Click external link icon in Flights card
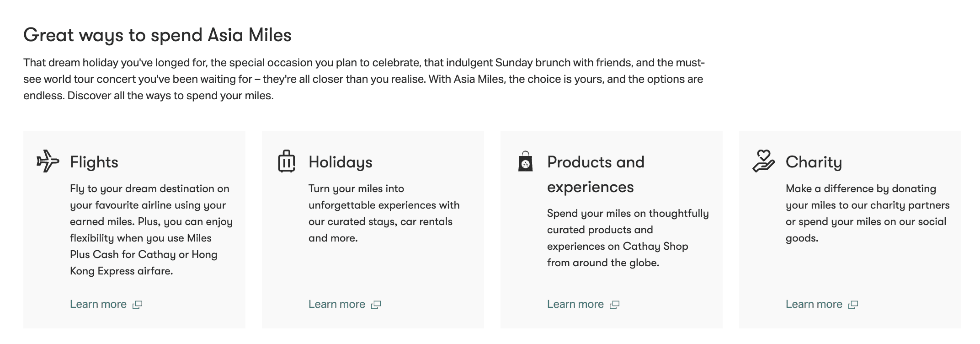Screen dimensions: 980x344 pyautogui.click(x=138, y=305)
